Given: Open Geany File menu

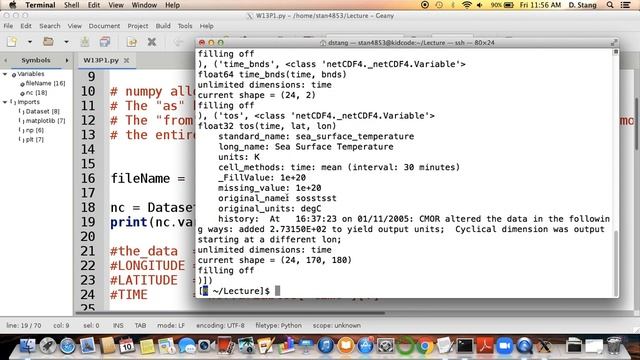Looking at the screenshot, I should (8, 26).
